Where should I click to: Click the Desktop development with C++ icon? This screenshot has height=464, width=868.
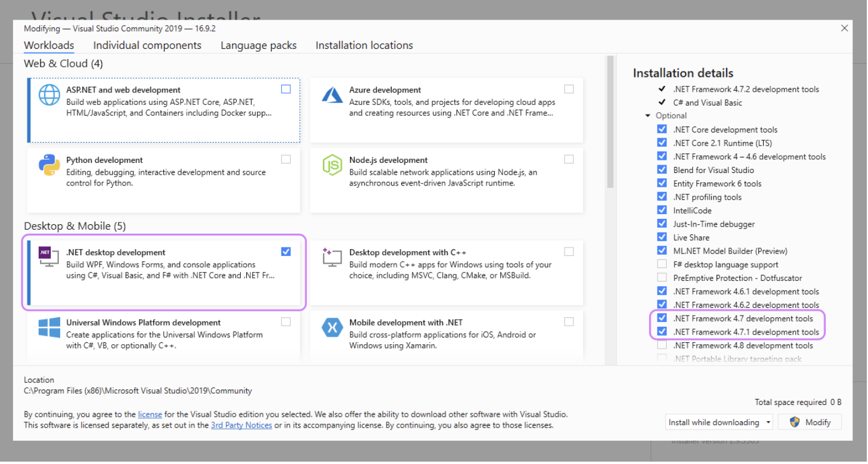point(332,257)
